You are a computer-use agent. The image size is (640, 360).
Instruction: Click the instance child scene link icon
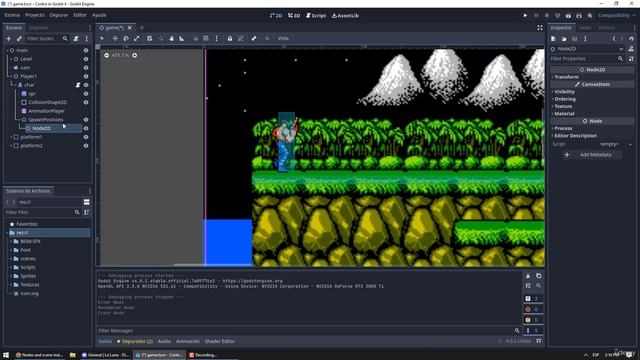point(19,39)
